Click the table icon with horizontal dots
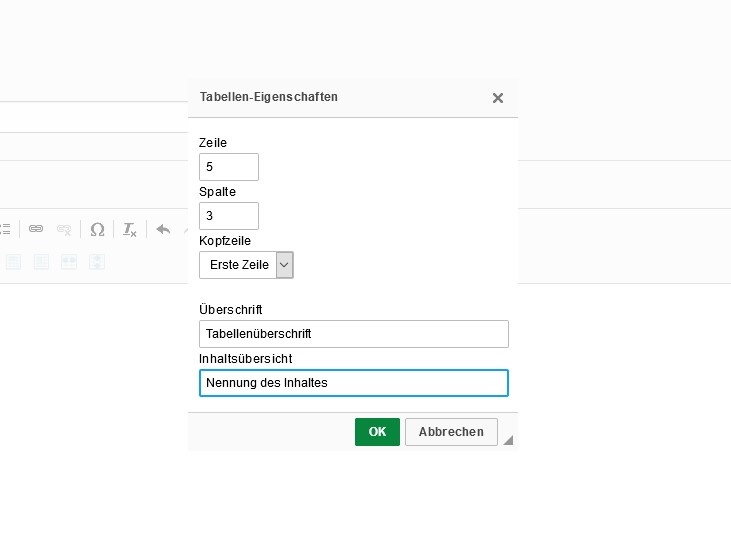The width and height of the screenshot is (731, 550). coord(69,262)
